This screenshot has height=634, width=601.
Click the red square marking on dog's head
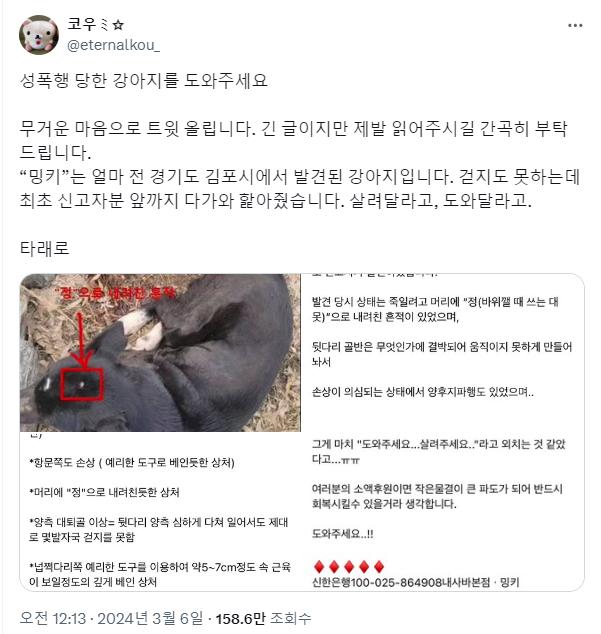click(82, 385)
